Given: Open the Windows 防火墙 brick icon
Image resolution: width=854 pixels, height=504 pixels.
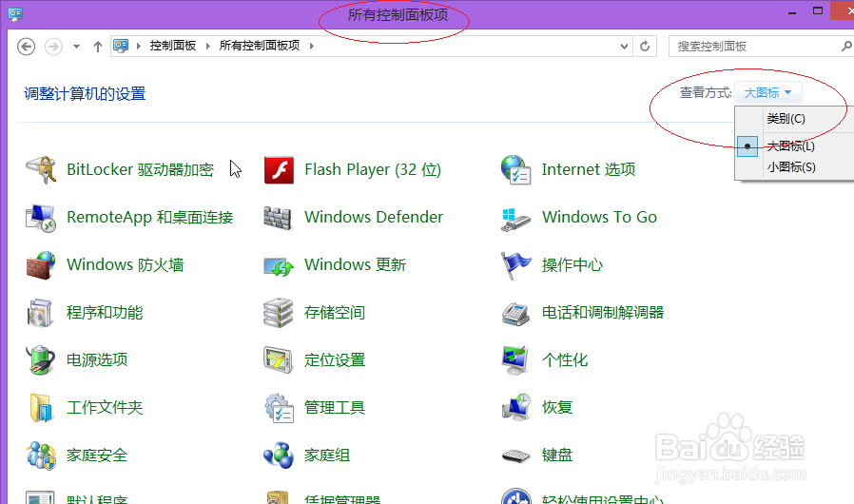Looking at the screenshot, I should coord(41,265).
